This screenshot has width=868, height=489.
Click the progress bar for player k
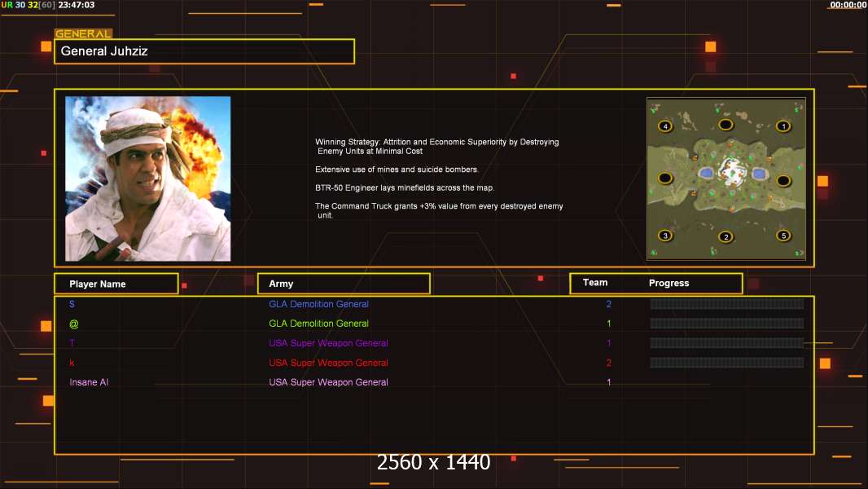point(727,363)
